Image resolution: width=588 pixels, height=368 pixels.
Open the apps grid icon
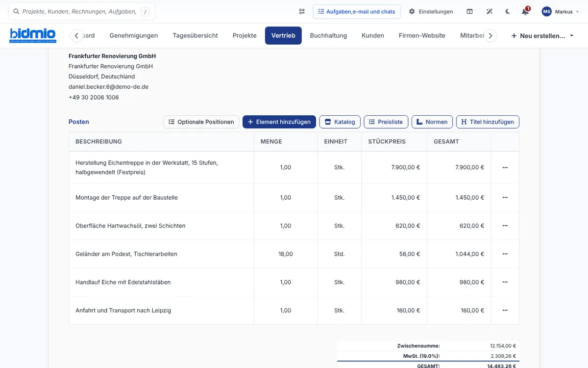coord(302,11)
